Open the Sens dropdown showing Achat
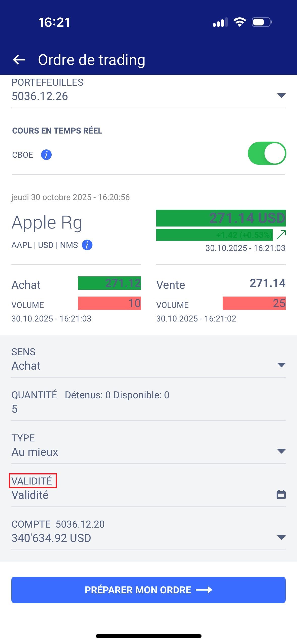This screenshot has width=297, height=644. pyautogui.click(x=281, y=365)
